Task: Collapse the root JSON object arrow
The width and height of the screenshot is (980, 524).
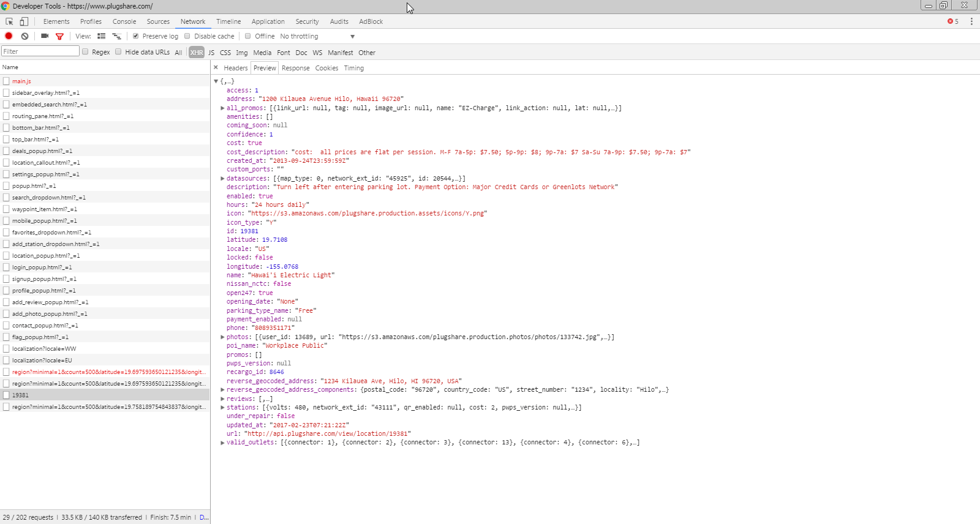Action: tap(216, 81)
